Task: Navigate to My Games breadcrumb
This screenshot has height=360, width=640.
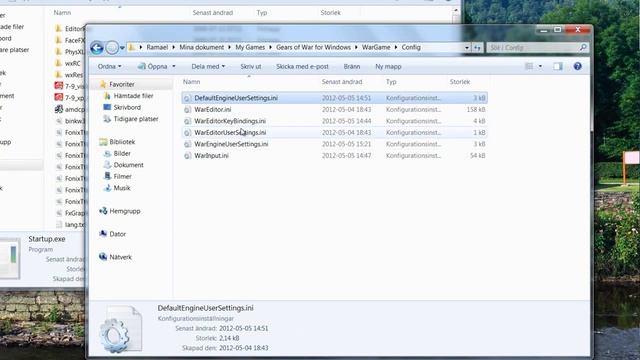Action: click(x=250, y=47)
